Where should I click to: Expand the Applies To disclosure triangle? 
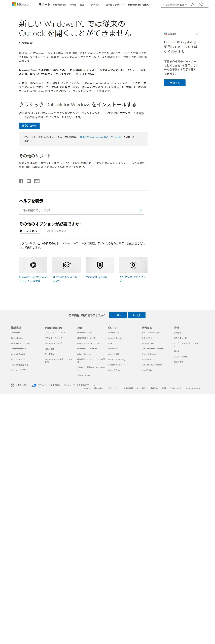coord(20,43)
